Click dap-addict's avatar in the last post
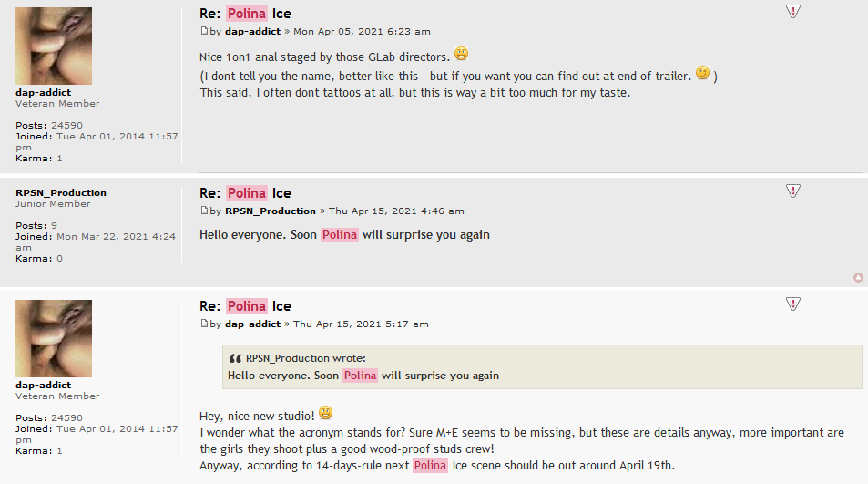The height and width of the screenshot is (484, 868). pos(54,338)
